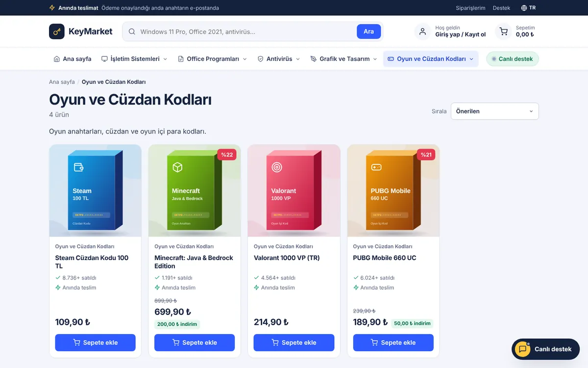Screen dimensions: 588x368
Task: Expand the İşletim Sistemleri menu chevron
Action: pos(165,59)
